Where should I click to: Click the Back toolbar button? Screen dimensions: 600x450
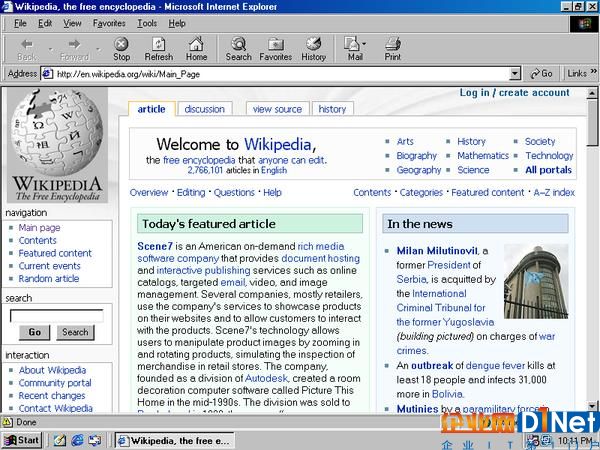coord(27,49)
